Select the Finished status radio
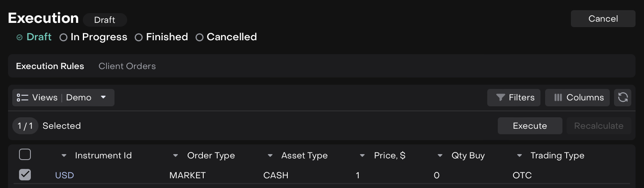Screen dimensions: 644x188 pos(139,37)
